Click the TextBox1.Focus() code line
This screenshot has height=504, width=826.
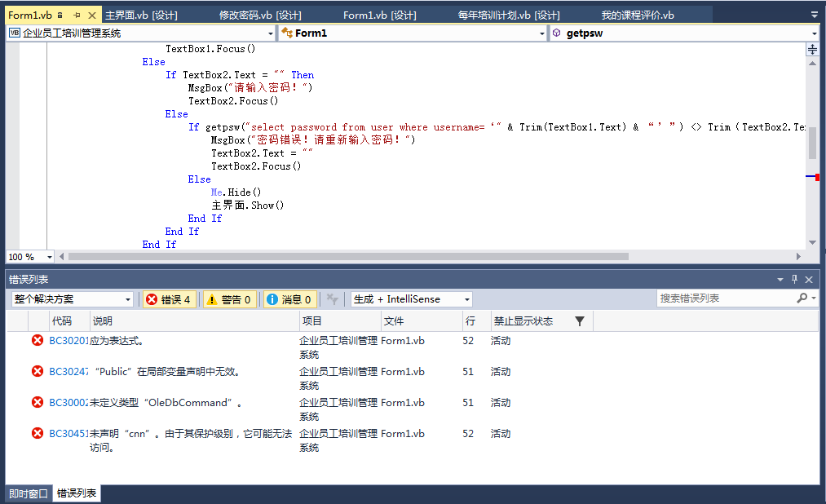tap(210, 49)
